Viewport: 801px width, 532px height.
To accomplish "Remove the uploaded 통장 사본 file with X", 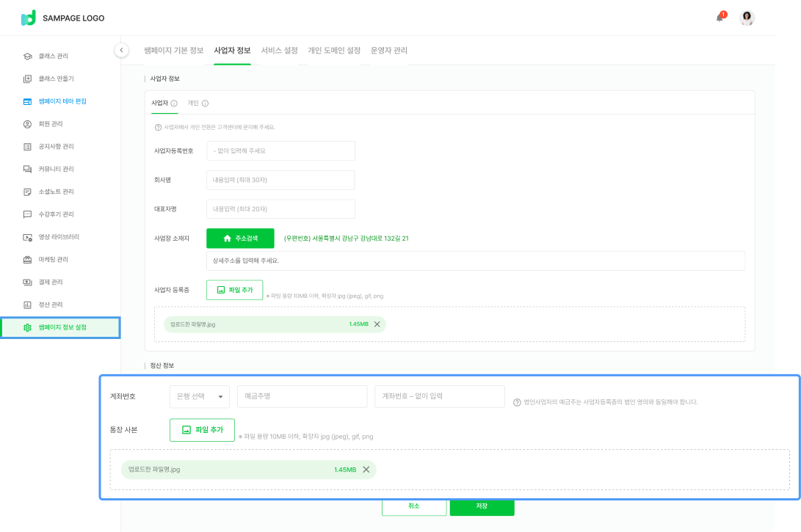I will tap(366, 470).
